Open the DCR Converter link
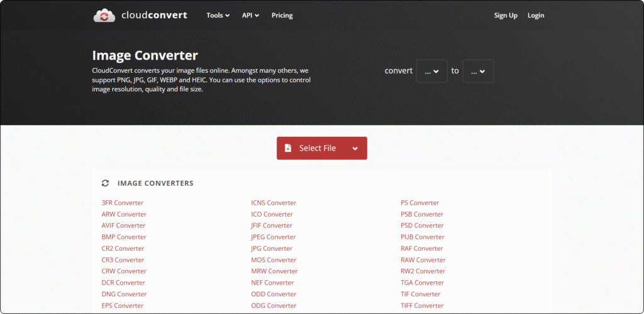644x314 pixels. pos(123,283)
